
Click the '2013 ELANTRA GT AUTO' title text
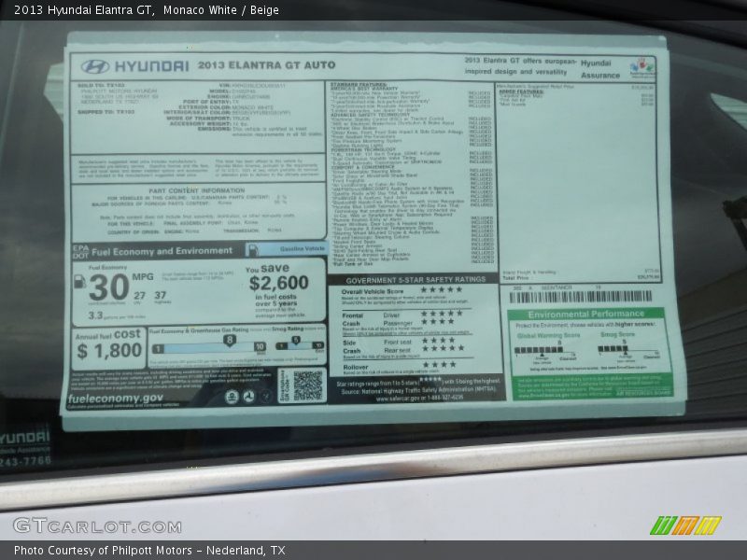point(266,65)
